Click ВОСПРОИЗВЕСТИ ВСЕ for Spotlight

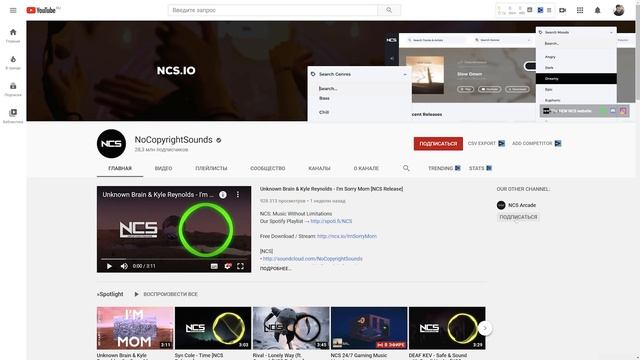coord(166,294)
